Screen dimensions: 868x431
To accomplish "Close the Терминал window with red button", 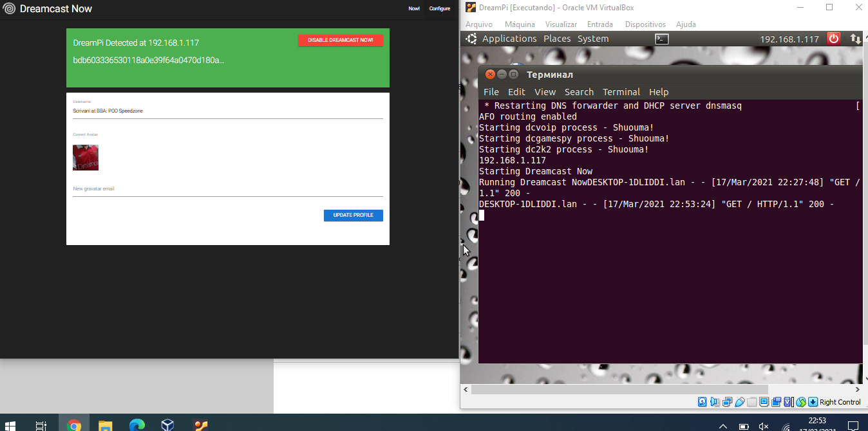I will pyautogui.click(x=490, y=75).
